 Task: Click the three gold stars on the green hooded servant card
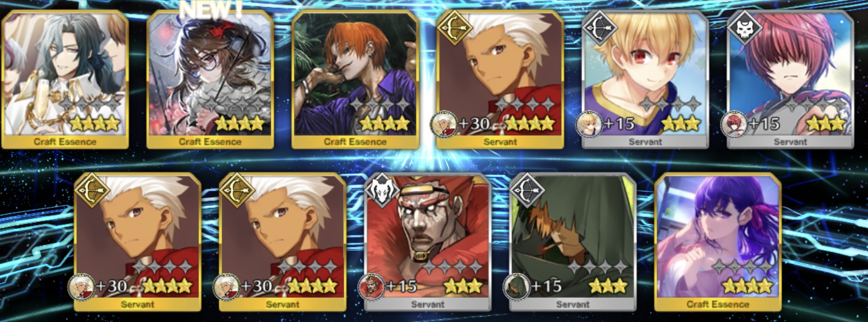(x=608, y=286)
